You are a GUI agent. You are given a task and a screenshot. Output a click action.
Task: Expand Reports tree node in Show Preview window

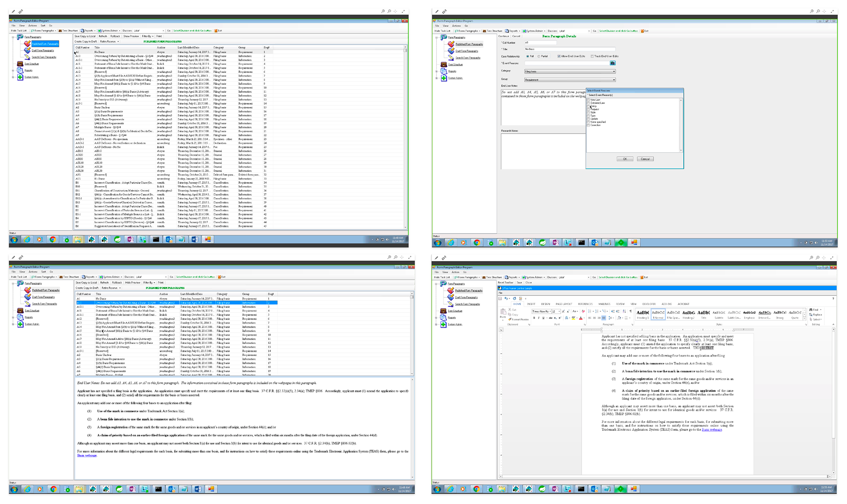pyautogui.click(x=13, y=71)
